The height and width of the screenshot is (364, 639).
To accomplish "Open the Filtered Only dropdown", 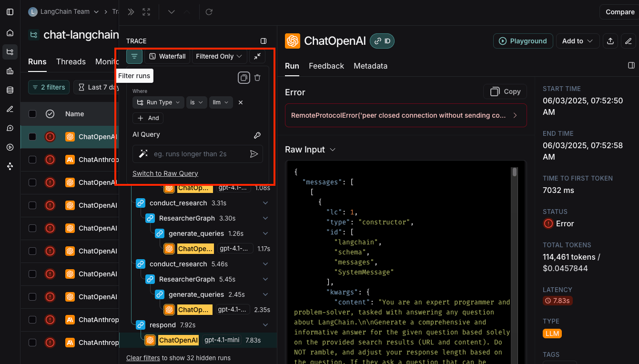I will 219,56.
